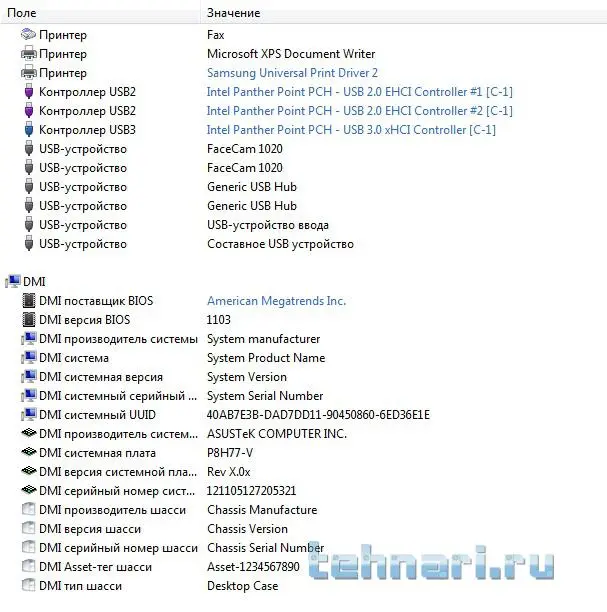Select DMI поставщик BIOS field label
This screenshot has height=612, width=607.
96,301
